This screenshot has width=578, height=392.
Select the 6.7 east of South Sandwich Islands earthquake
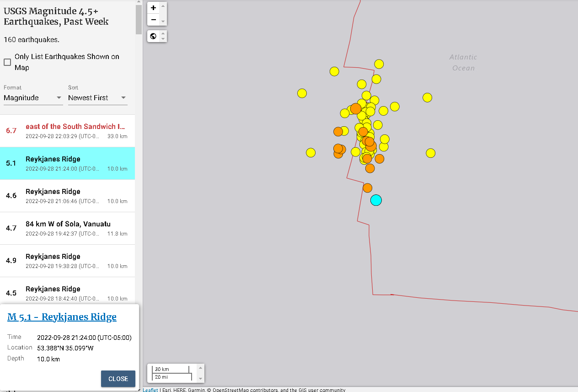click(67, 130)
